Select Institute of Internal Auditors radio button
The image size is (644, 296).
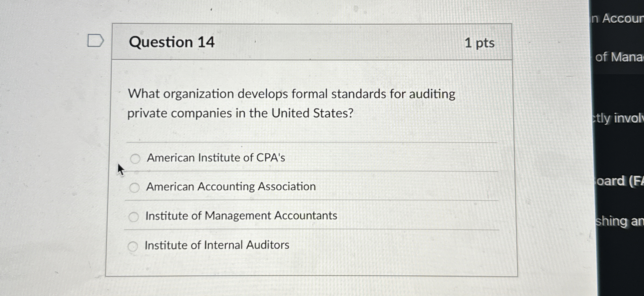tap(133, 245)
